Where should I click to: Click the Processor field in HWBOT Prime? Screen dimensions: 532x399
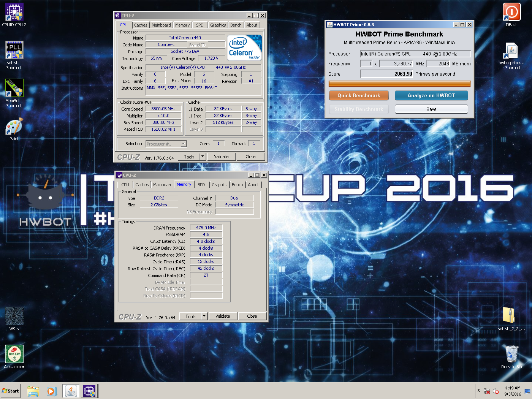416,54
